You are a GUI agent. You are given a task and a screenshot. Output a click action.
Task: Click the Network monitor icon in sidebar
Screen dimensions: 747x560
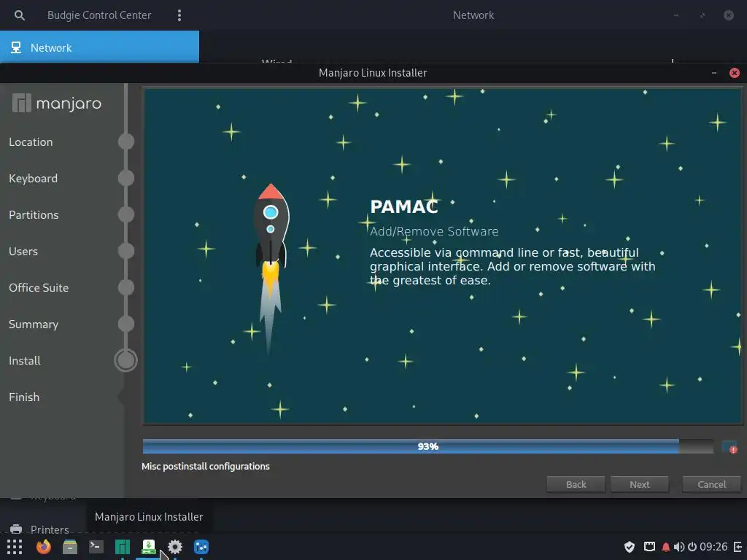16,47
